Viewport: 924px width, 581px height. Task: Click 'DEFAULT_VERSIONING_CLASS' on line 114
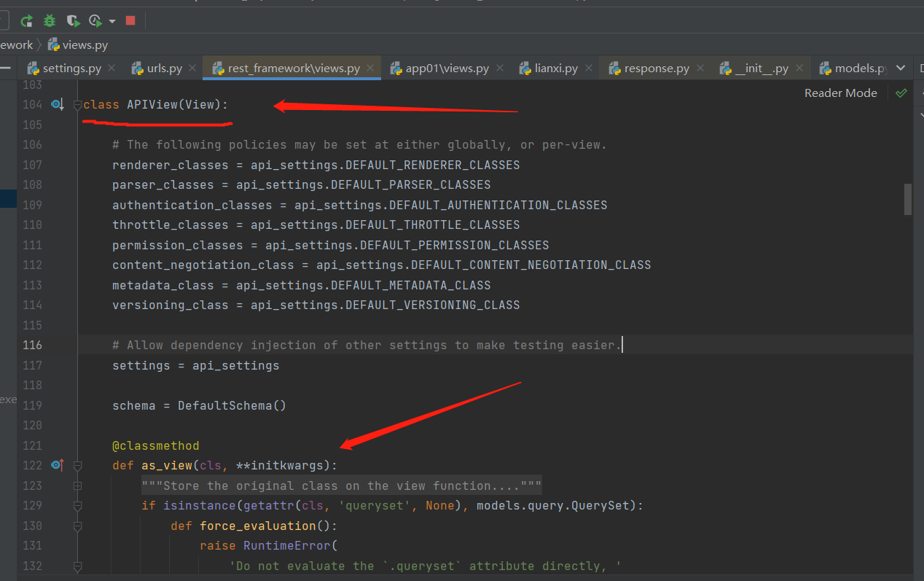tap(433, 305)
